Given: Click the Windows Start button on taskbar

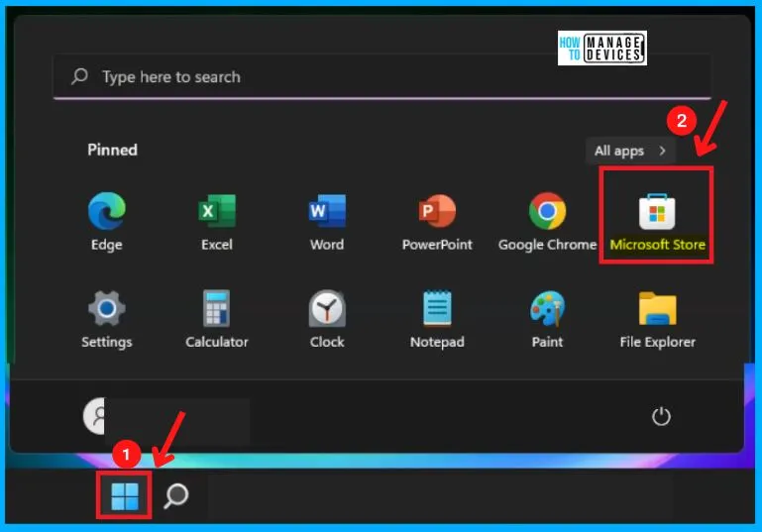Looking at the screenshot, I should pos(125,496).
